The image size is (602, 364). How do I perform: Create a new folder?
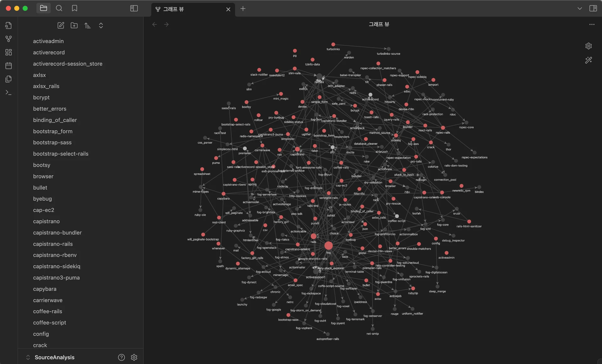click(x=74, y=25)
